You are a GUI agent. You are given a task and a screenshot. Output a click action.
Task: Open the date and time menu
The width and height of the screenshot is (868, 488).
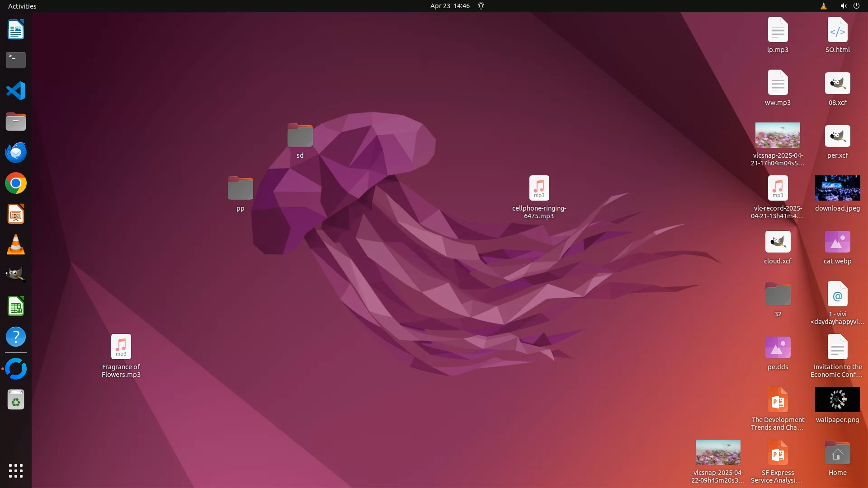[449, 6]
